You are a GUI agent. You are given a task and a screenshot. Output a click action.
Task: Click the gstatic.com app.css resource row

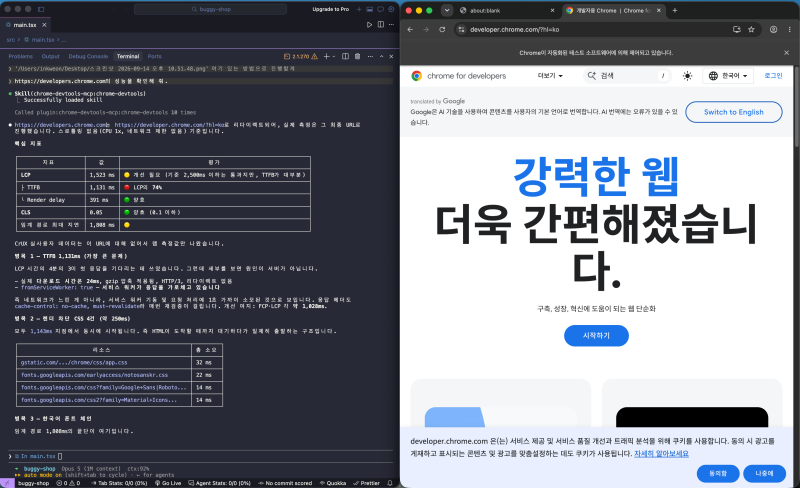[x=119, y=362]
